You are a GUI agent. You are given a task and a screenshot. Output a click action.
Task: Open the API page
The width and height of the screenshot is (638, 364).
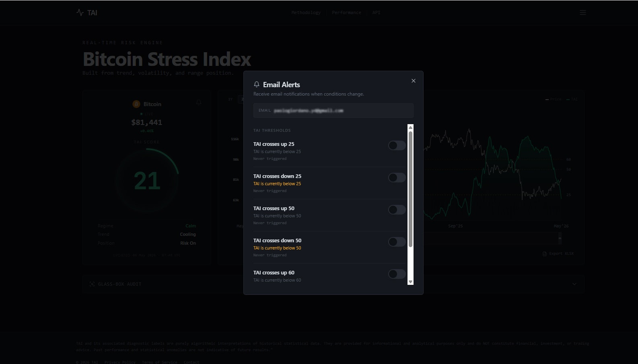(x=376, y=12)
